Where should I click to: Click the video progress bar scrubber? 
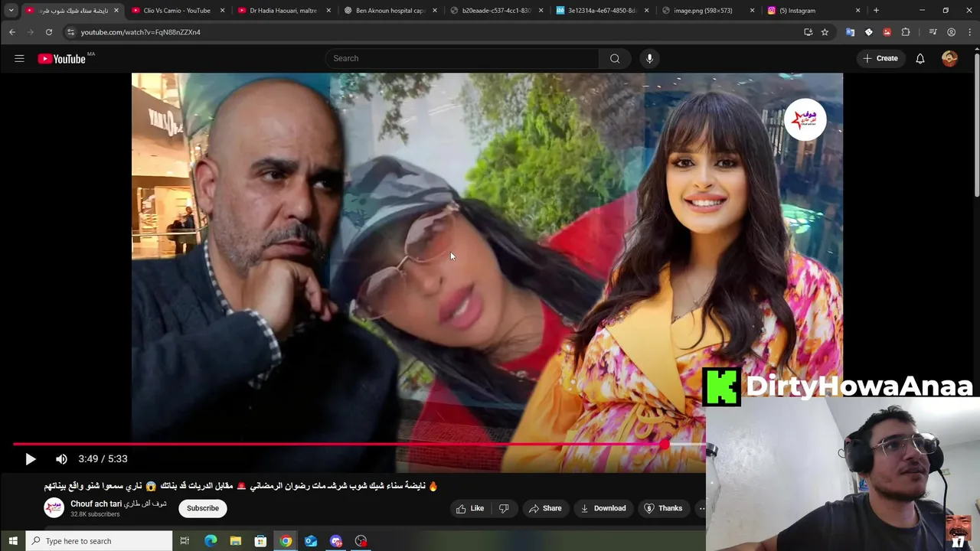664,444
